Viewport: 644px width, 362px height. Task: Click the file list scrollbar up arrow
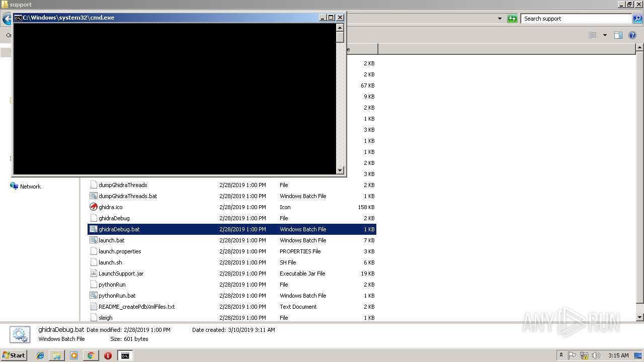click(x=640, y=48)
